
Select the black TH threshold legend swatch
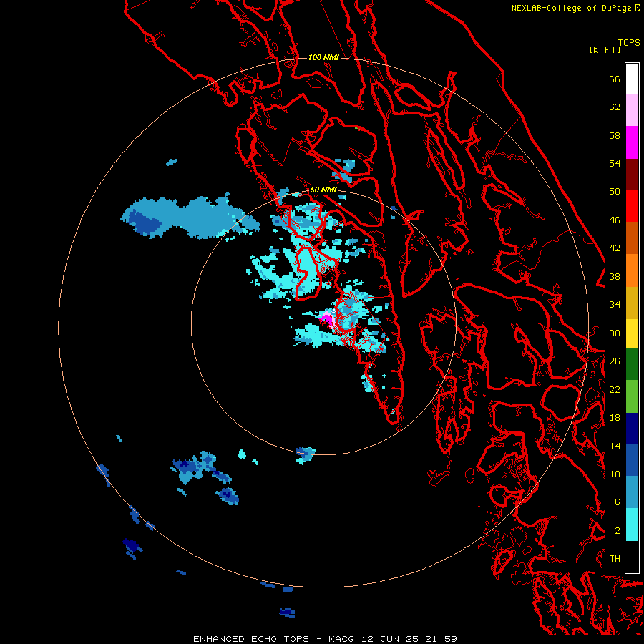coord(632,557)
